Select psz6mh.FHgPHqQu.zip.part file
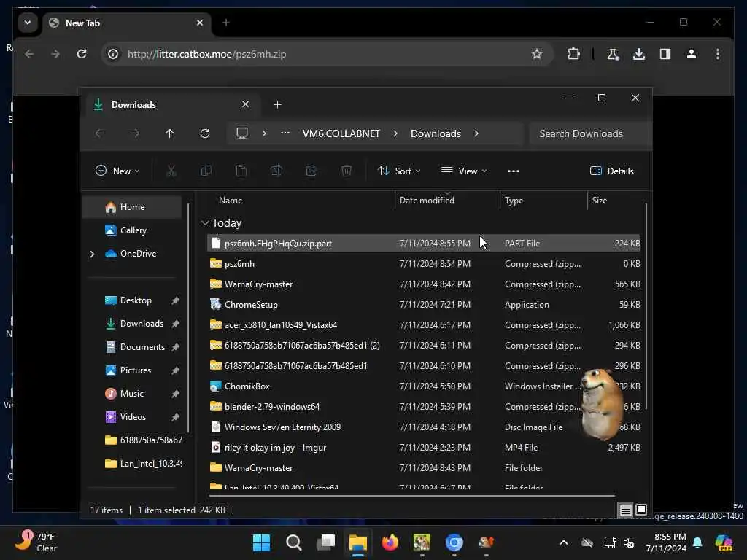 424,244
